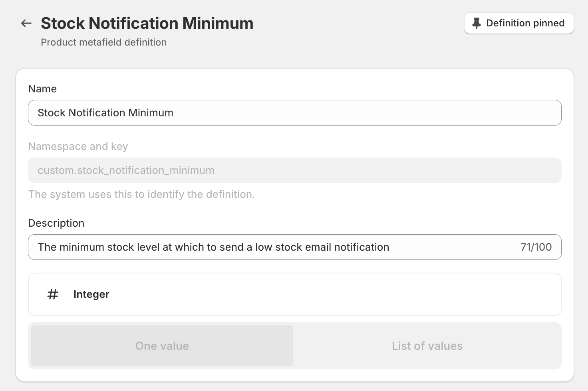Click the Product metafield definition subtitle
Screen dimensions: 588x391
coord(104,42)
